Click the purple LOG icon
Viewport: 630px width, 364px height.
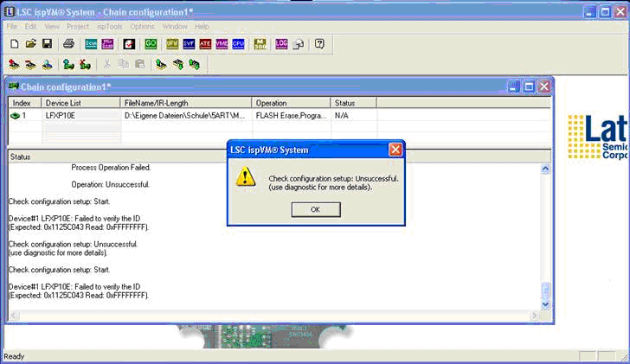click(x=281, y=44)
